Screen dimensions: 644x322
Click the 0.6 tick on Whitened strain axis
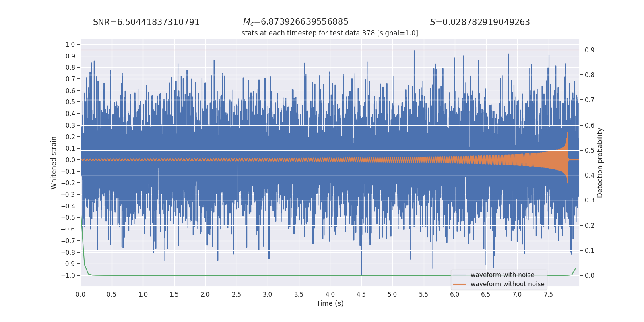pos(70,91)
